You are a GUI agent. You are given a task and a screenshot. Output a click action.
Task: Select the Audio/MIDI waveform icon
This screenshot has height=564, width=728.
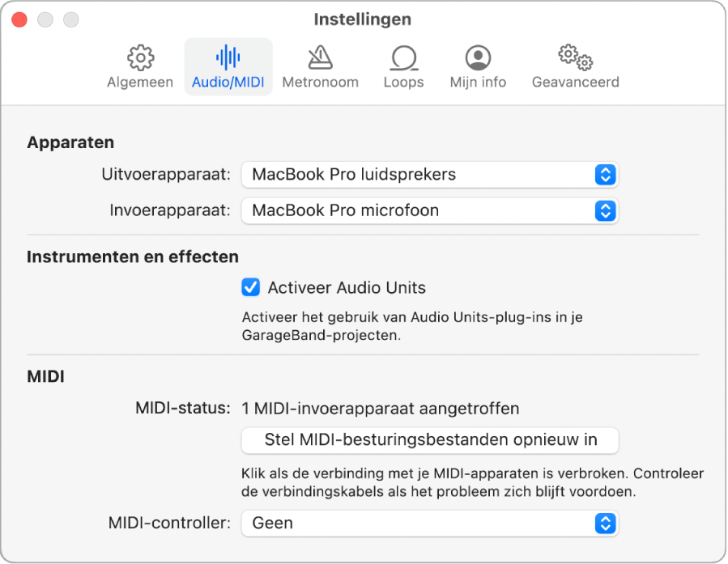point(228,57)
